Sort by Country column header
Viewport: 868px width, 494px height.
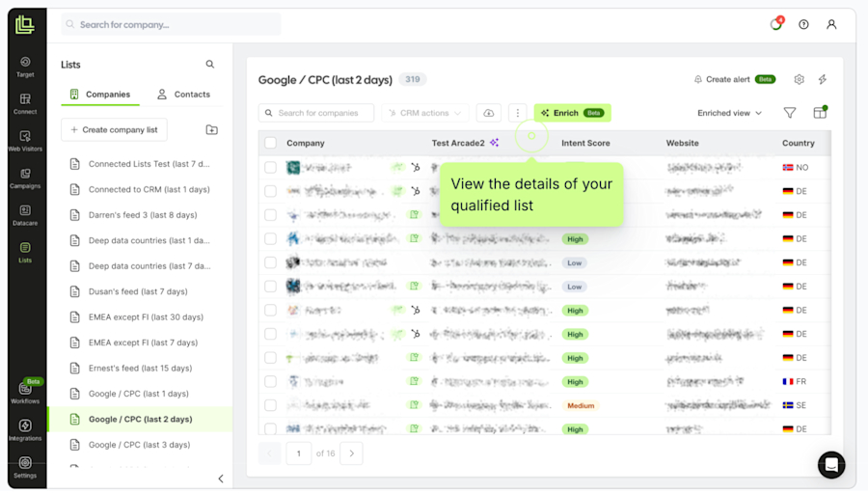pyautogui.click(x=799, y=143)
